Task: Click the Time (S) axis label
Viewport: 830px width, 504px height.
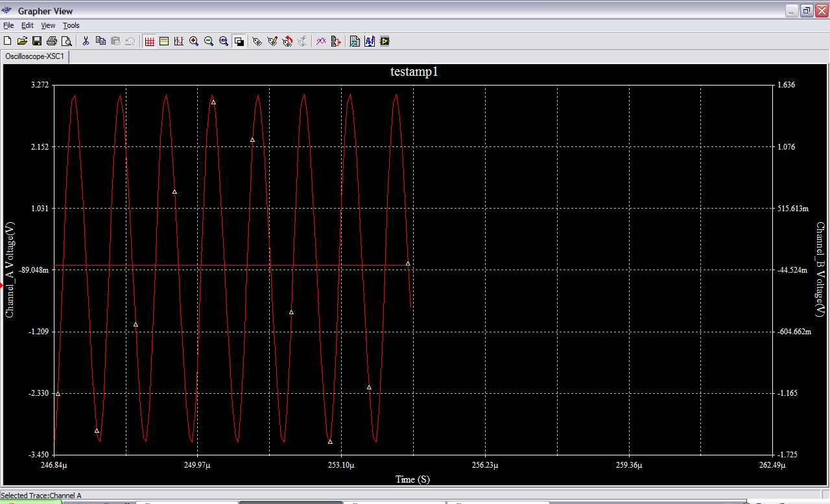Action: click(412, 479)
